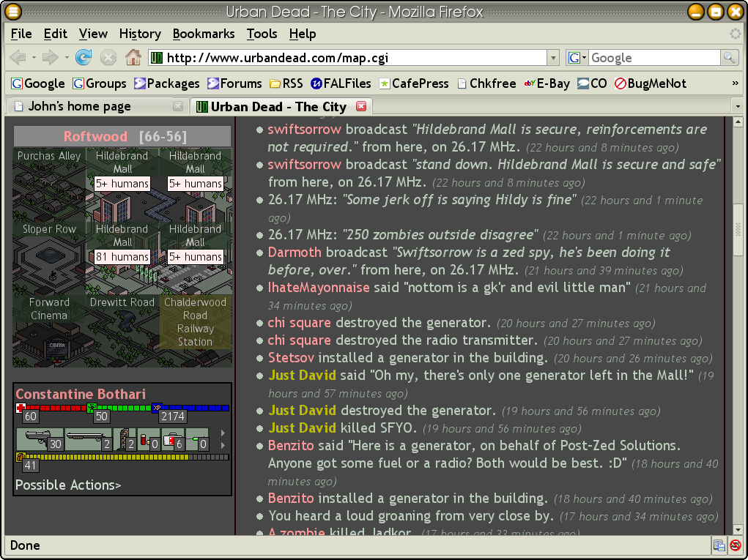This screenshot has width=748, height=560.
Task: Click the yellow action points bar
Action: [125, 457]
